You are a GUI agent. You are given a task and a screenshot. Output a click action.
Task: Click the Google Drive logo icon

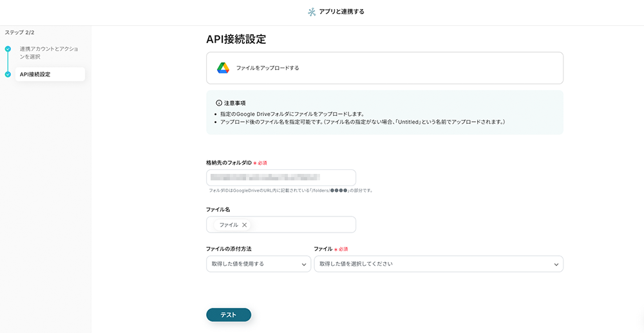point(223,68)
